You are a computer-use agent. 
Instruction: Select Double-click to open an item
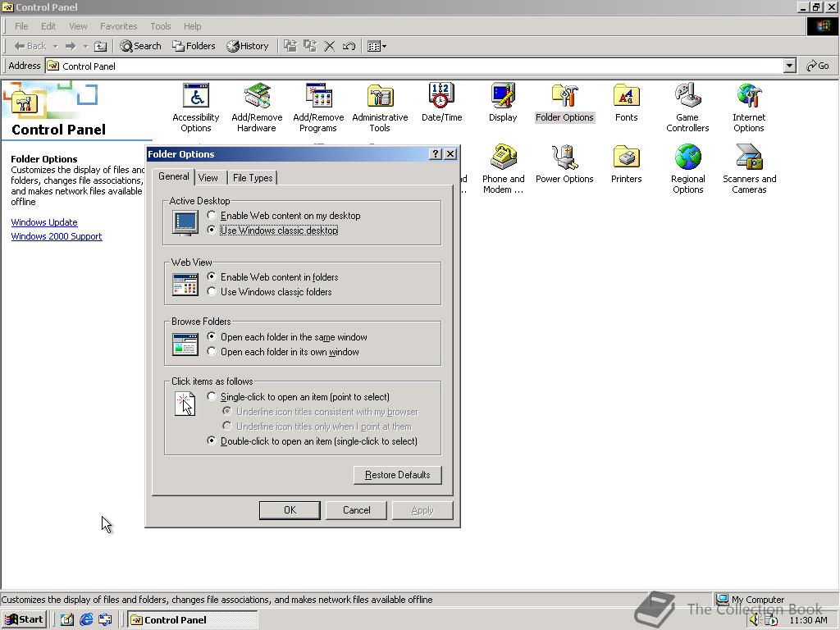pyautogui.click(x=313, y=441)
